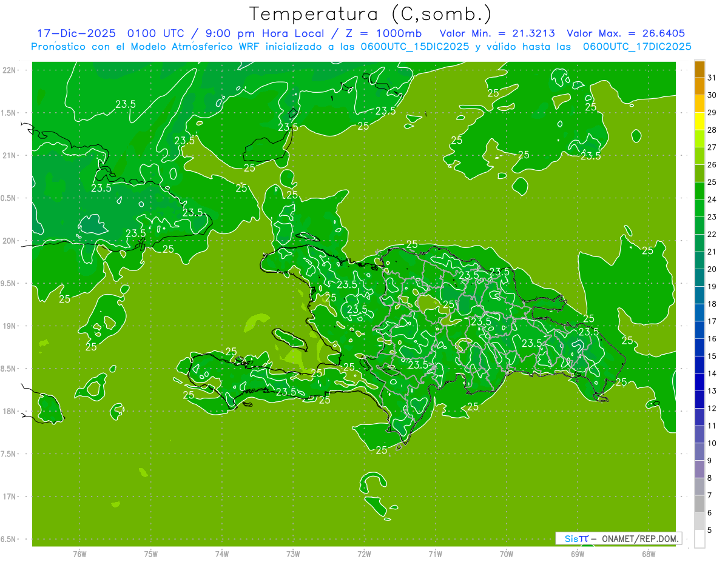The image size is (728, 562).
Task: Click the '0100 UTC' time text
Action: click(x=157, y=33)
